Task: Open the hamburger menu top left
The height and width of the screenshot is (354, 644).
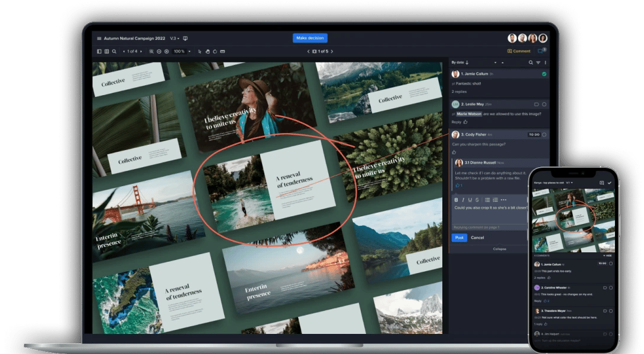Action: [x=99, y=37]
